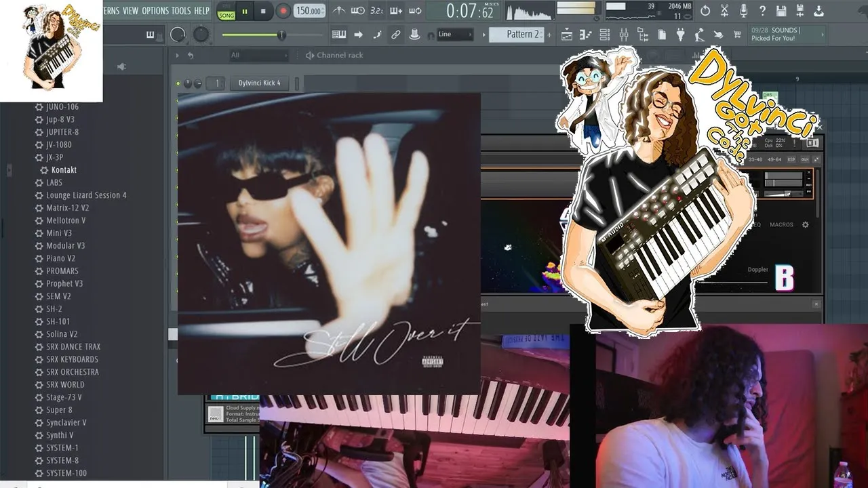
Task: Click the right arrow note-to-pattern icon
Action: [358, 35]
